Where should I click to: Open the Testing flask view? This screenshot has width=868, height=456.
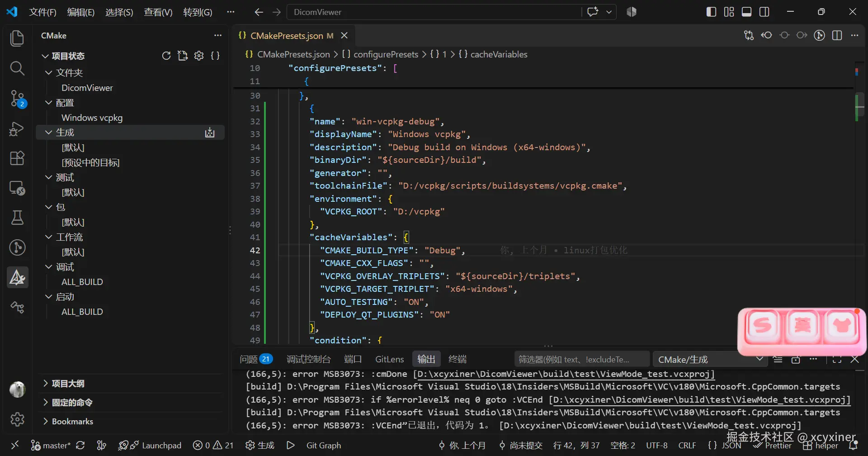[17, 218]
